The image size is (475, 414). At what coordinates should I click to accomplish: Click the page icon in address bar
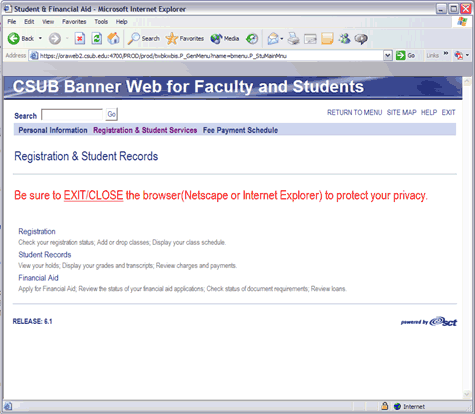pyautogui.click(x=34, y=56)
